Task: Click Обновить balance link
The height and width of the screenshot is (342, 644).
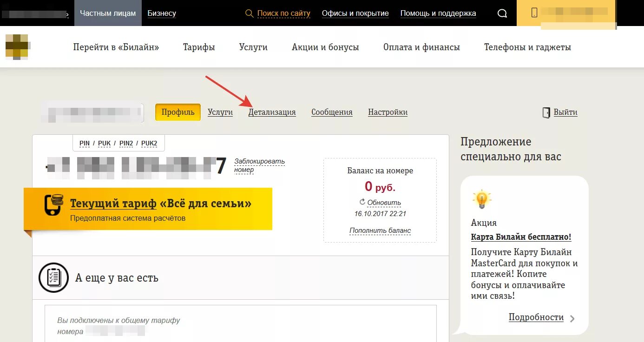Action: [384, 203]
